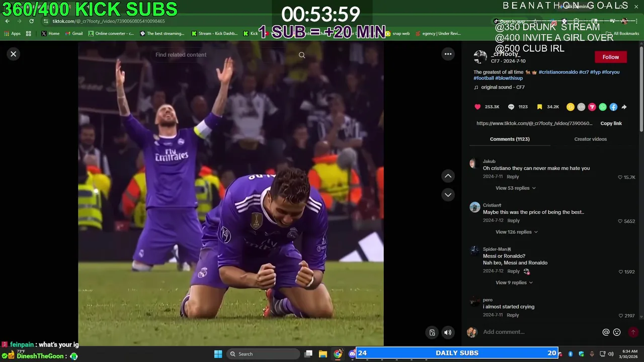Open the Home X bookmark
This screenshot has width=644, height=362.
click(x=50, y=34)
